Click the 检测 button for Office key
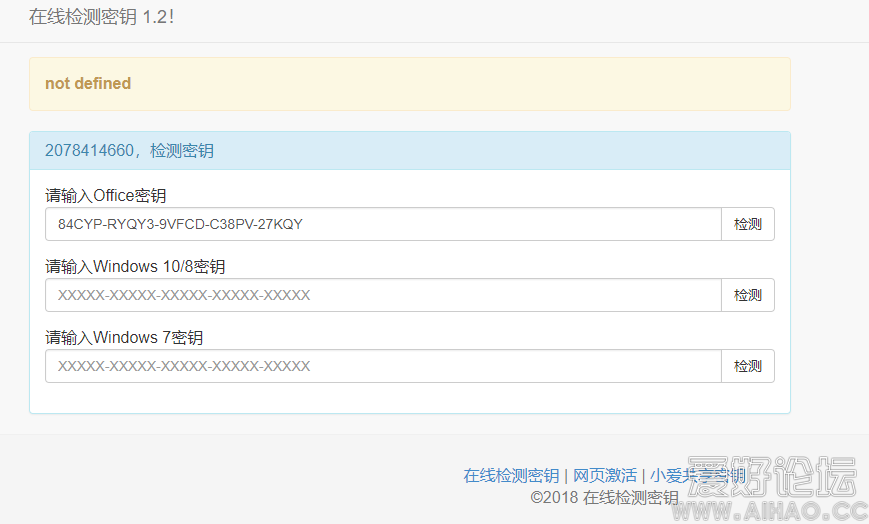 [747, 224]
